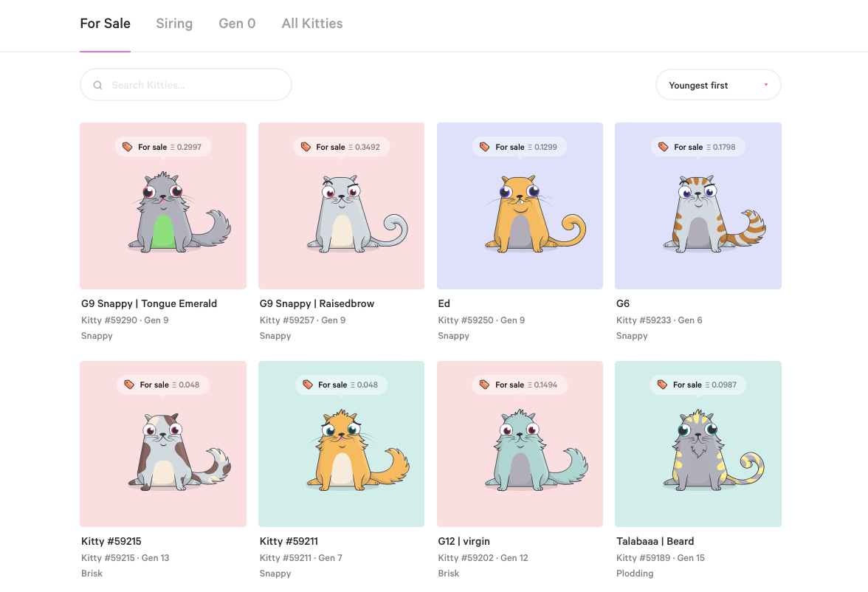Click text Kitty #59290 · Gen 9
The image size is (868, 592).
(125, 320)
